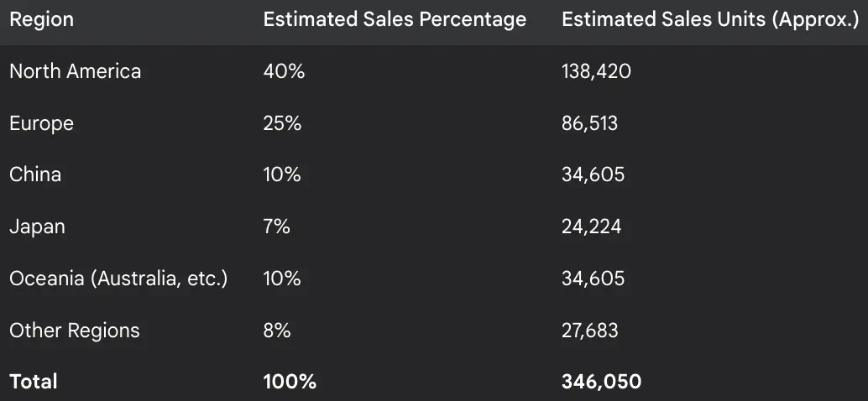Image resolution: width=868 pixels, height=401 pixels.
Task: Select the North America row label
Action: coord(75,71)
